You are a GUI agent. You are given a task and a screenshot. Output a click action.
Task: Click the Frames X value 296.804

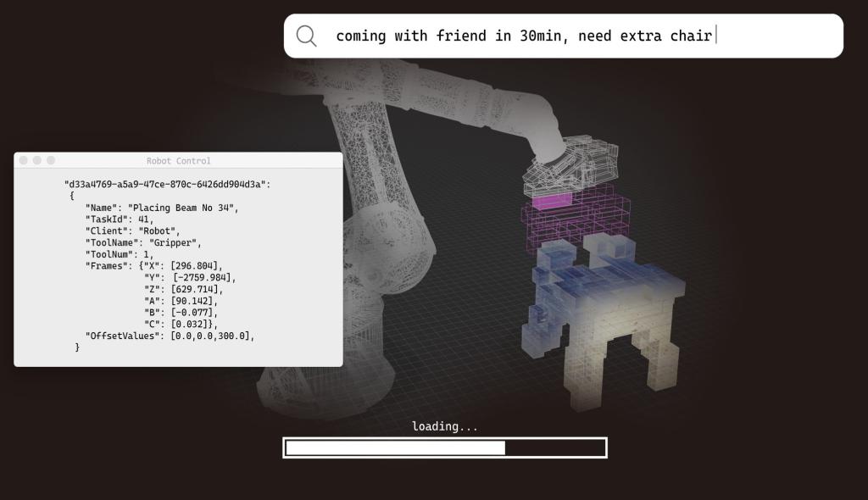coord(196,266)
